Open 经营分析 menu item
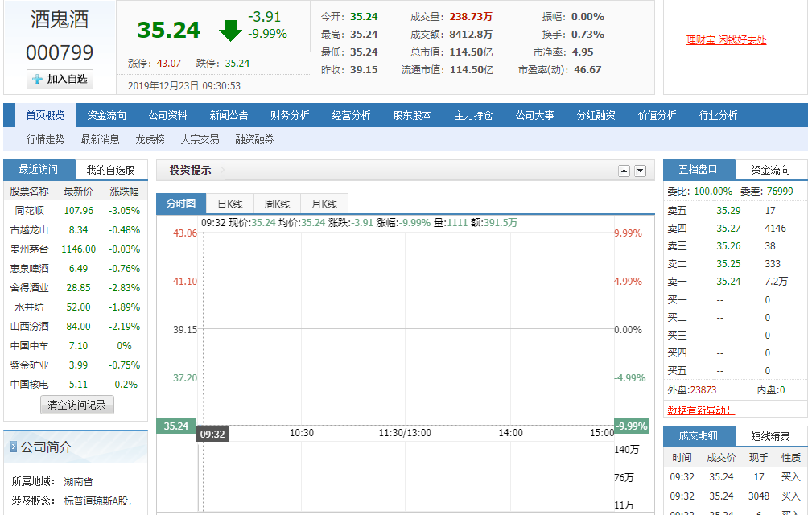The image size is (812, 515). [x=351, y=115]
